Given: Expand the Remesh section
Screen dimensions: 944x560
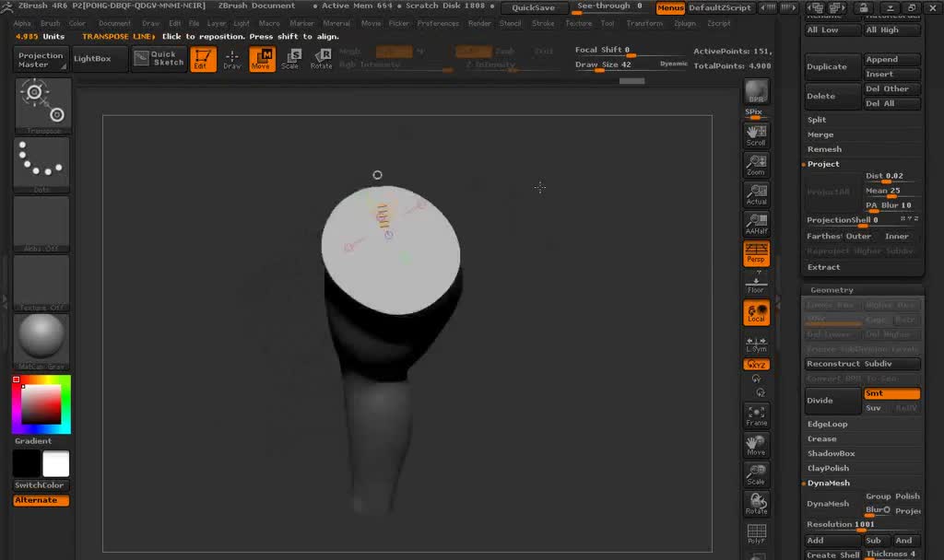Looking at the screenshot, I should point(825,149).
